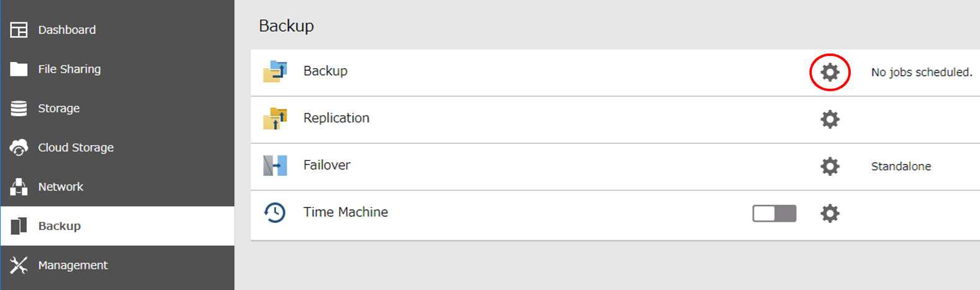Open Time Machine settings gear
The image size is (980, 290).
coord(830,214)
